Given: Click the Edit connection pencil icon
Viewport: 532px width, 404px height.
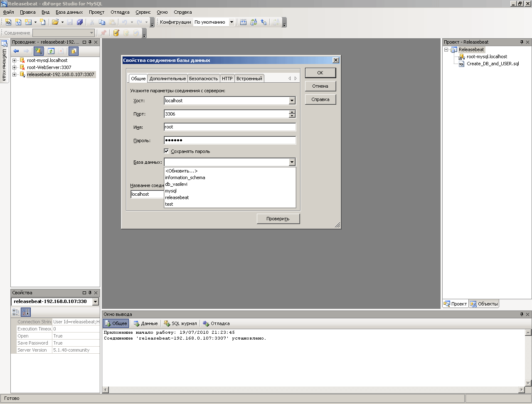Looking at the screenshot, I should [x=116, y=33].
